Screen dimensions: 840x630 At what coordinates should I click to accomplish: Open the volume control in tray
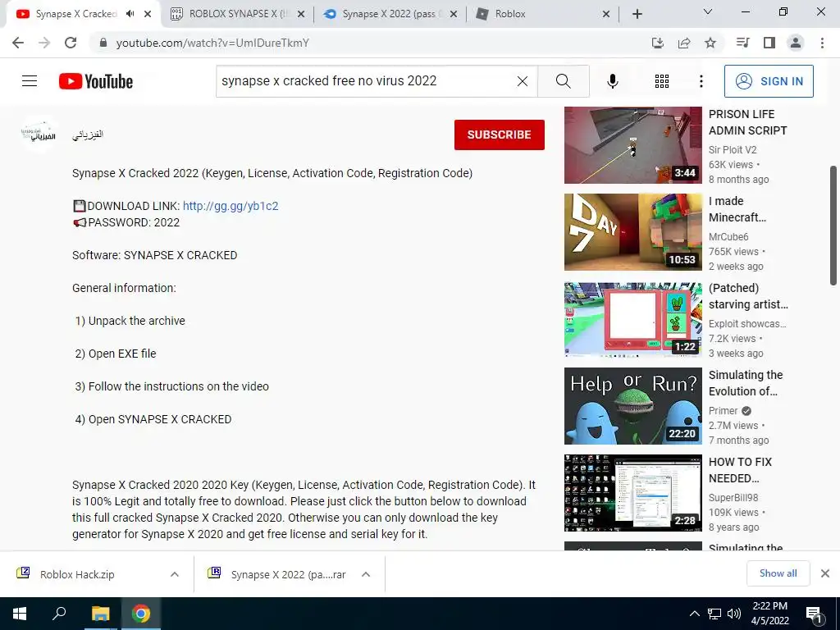pyautogui.click(x=734, y=614)
